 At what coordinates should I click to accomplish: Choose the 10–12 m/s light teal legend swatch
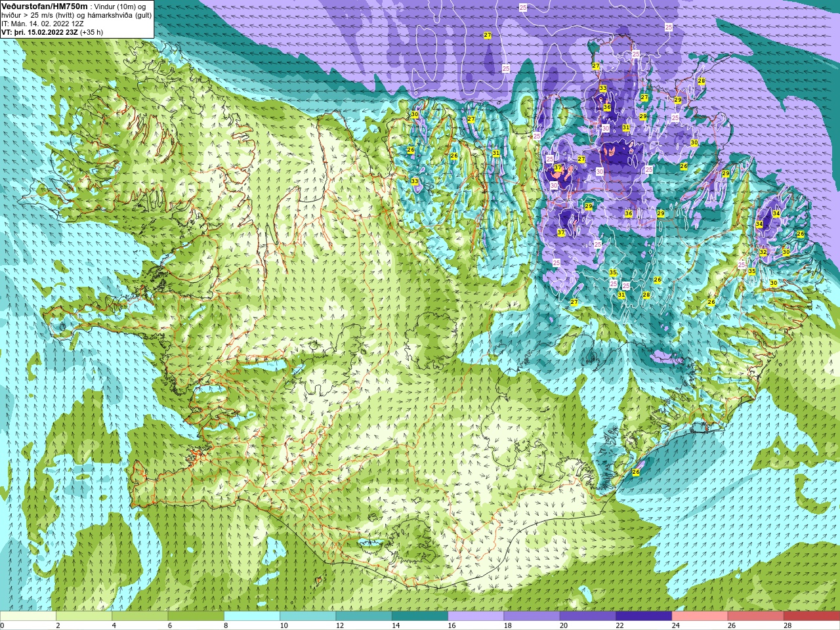click(308, 616)
